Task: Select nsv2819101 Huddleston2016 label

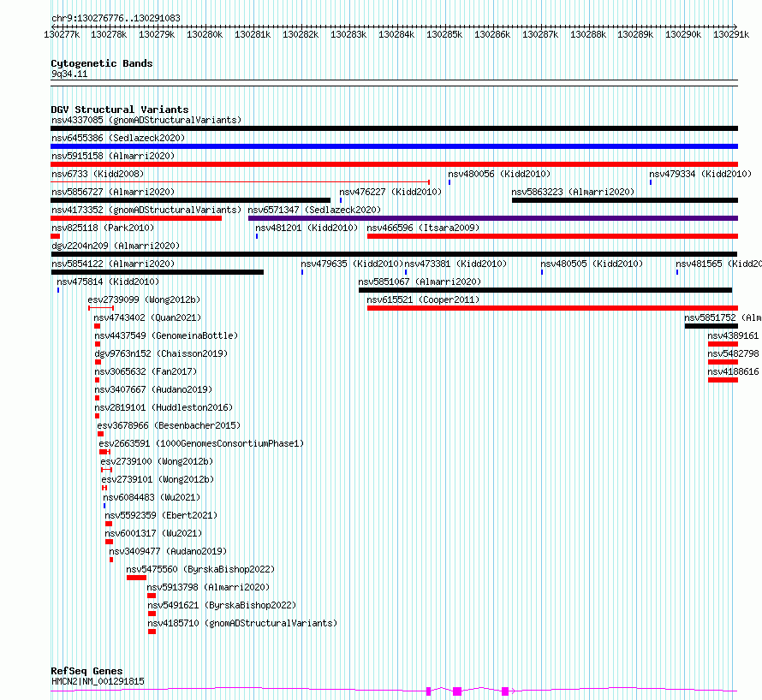Action: pyautogui.click(x=164, y=407)
